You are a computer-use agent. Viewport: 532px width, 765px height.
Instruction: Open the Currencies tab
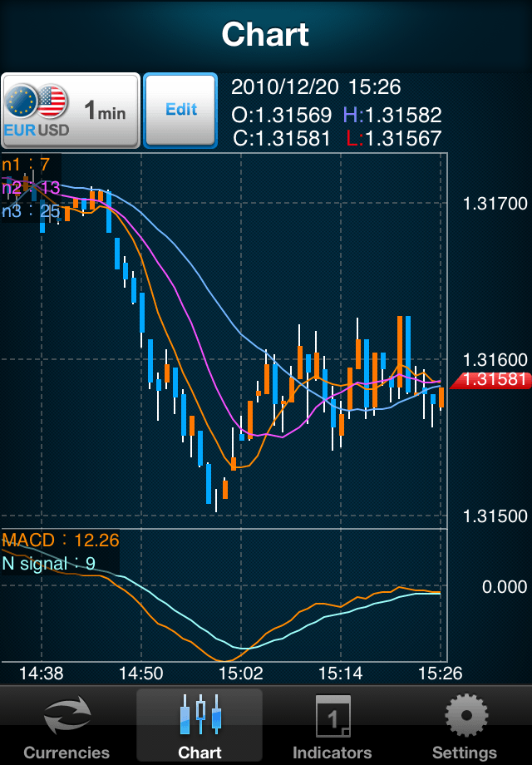66,726
